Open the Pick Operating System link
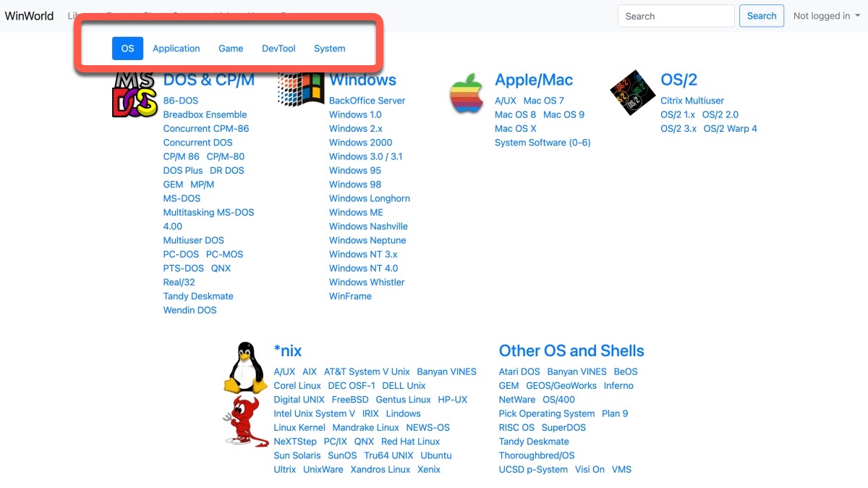 click(x=547, y=413)
